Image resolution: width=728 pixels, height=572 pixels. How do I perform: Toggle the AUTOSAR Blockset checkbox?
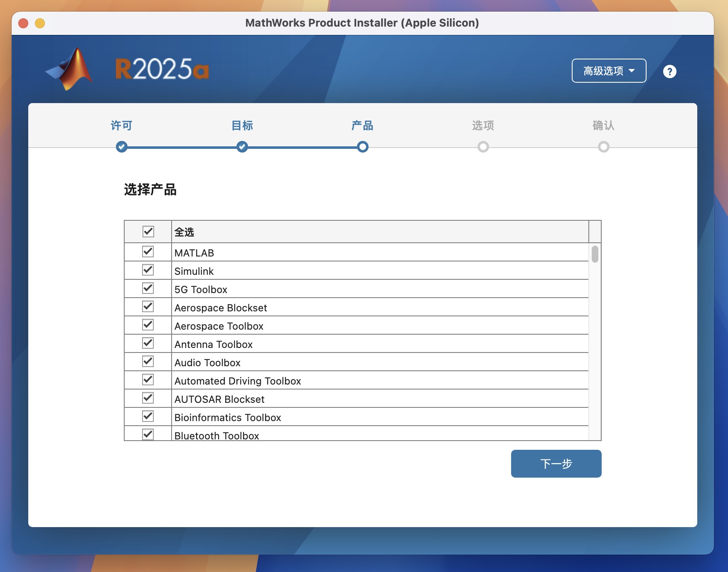148,398
